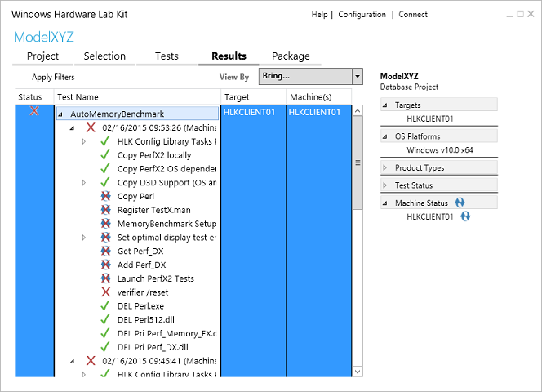The height and width of the screenshot is (392, 542).
Task: Click the cancelled icon beside MemoryBenchmark Setup
Action: click(106, 224)
